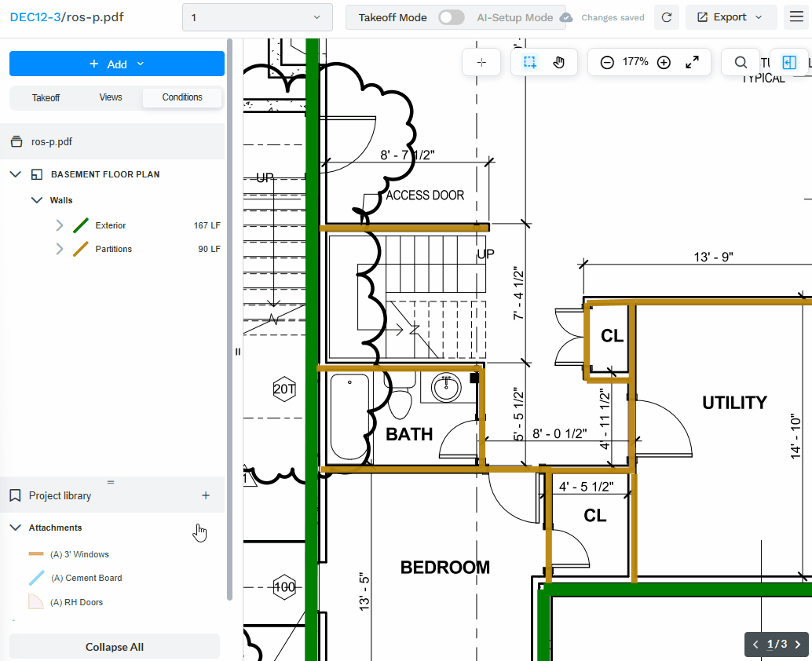Zoom in using the plus button
Viewport: 812px width, 661px height.
[x=664, y=61]
